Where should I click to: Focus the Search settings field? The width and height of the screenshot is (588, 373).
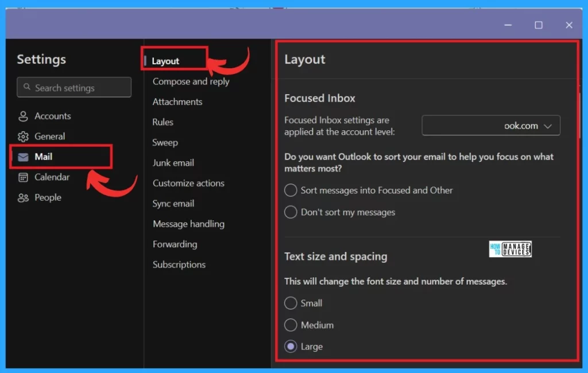74,87
